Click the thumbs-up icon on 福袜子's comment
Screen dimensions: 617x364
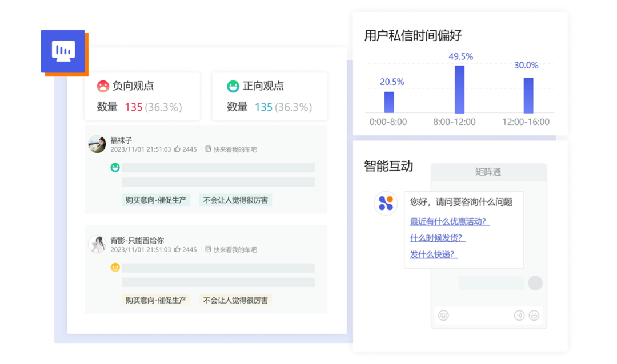(177, 149)
